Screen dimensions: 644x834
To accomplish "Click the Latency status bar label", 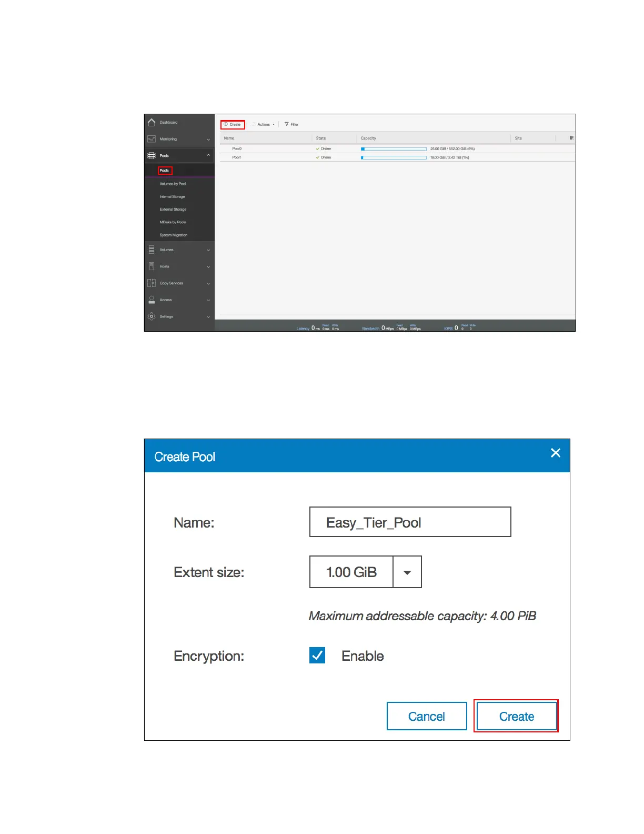I will [303, 329].
